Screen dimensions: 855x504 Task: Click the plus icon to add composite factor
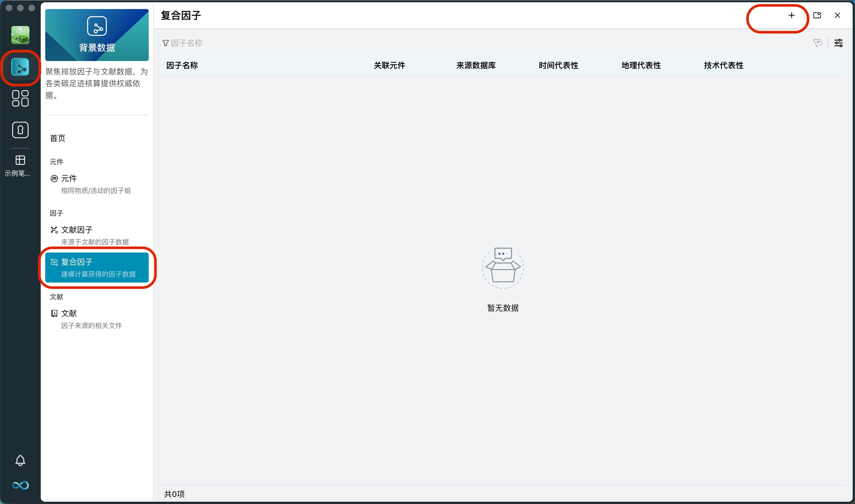point(791,15)
